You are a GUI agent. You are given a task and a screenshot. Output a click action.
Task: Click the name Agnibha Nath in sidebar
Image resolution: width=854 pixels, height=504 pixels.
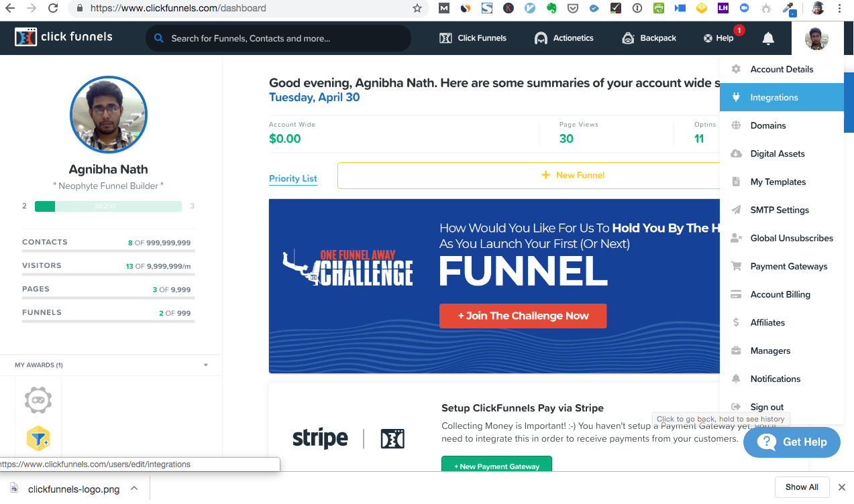coord(108,170)
